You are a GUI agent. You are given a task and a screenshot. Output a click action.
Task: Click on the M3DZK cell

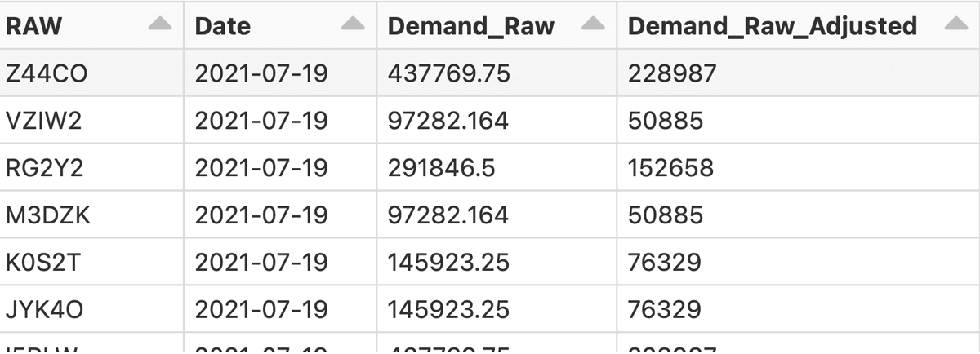[46, 215]
